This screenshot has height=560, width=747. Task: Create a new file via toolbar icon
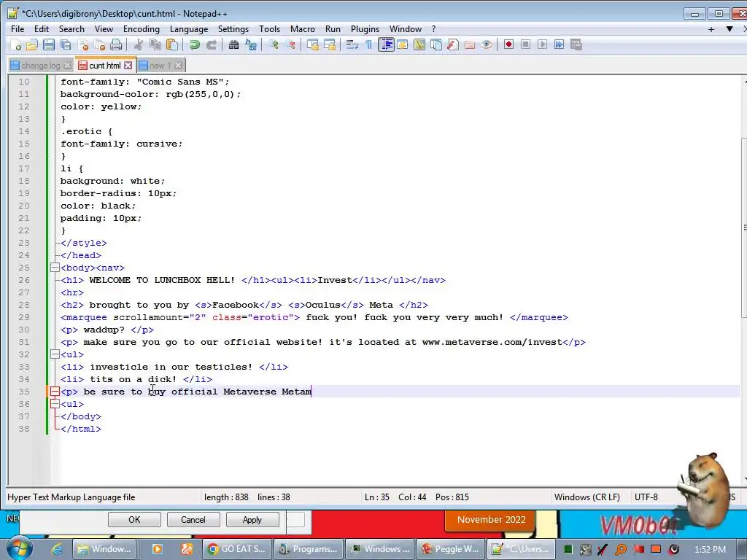[x=16, y=44]
